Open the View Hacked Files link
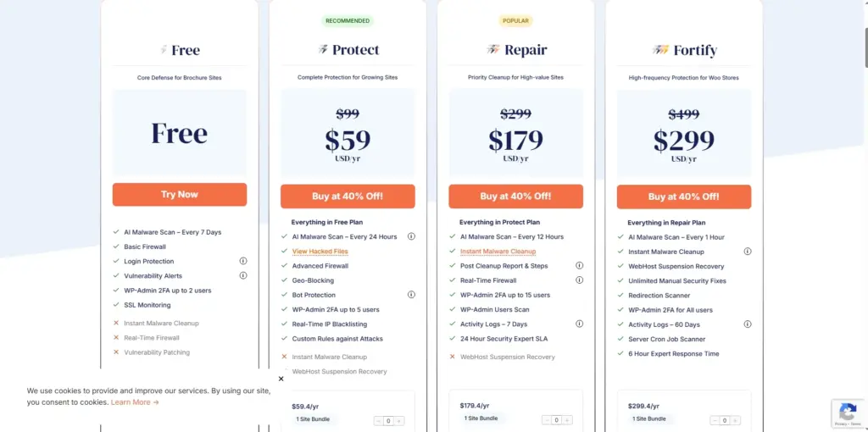This screenshot has width=868, height=432. click(x=320, y=252)
